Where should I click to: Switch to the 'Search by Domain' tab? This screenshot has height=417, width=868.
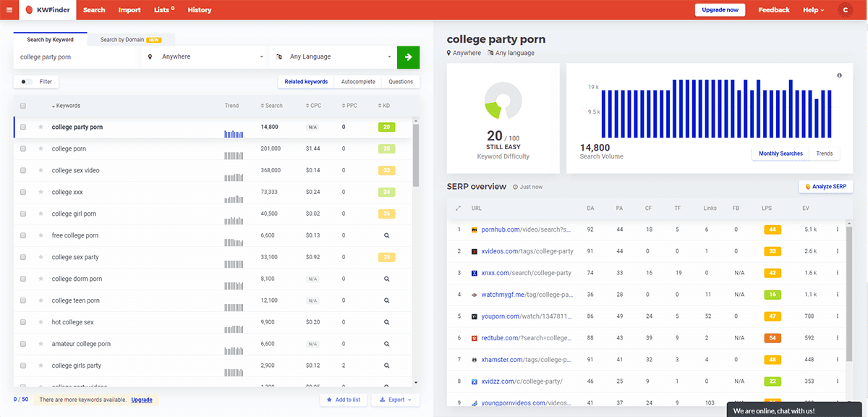point(130,40)
